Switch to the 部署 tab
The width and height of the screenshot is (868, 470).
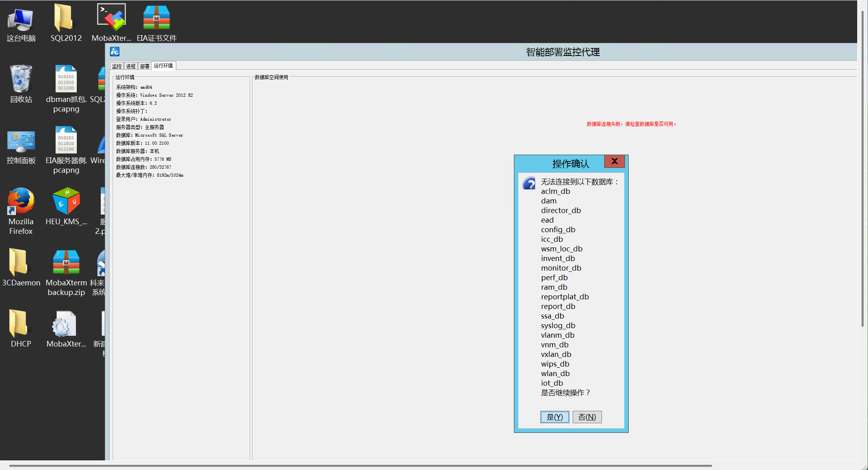point(145,66)
